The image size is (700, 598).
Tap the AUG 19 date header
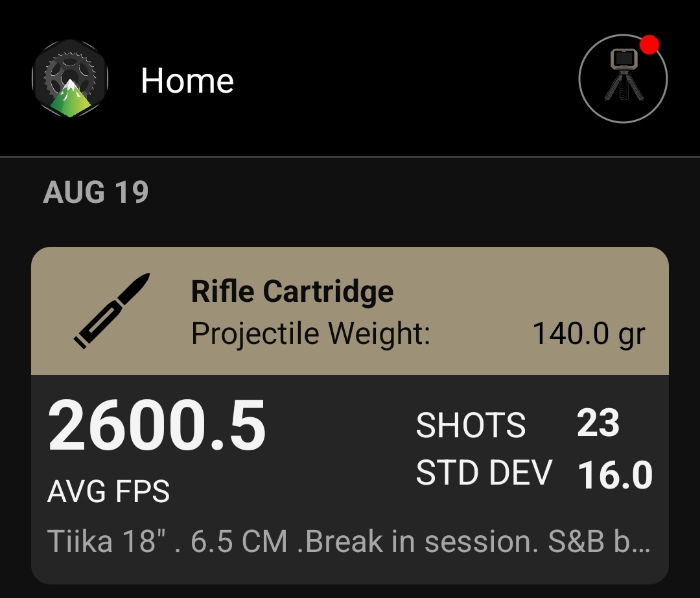tap(95, 192)
